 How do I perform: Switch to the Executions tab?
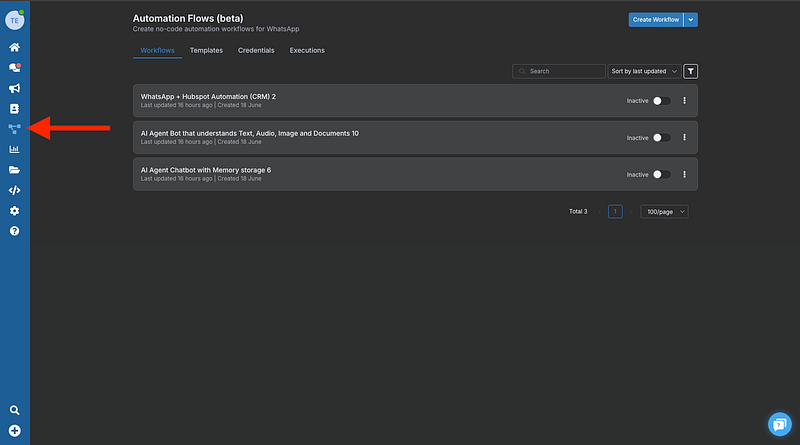[x=307, y=50]
